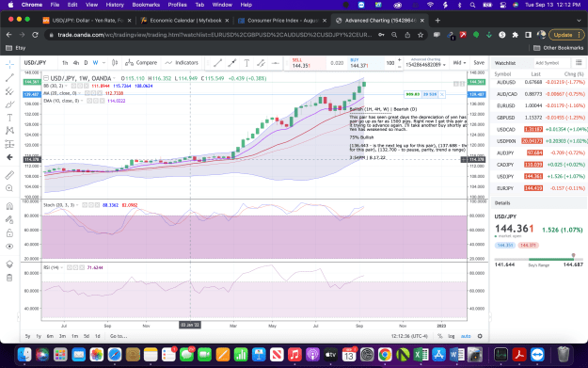Image resolution: width=588 pixels, height=368 pixels.
Task: Select the 5y range button
Action: click(27, 336)
